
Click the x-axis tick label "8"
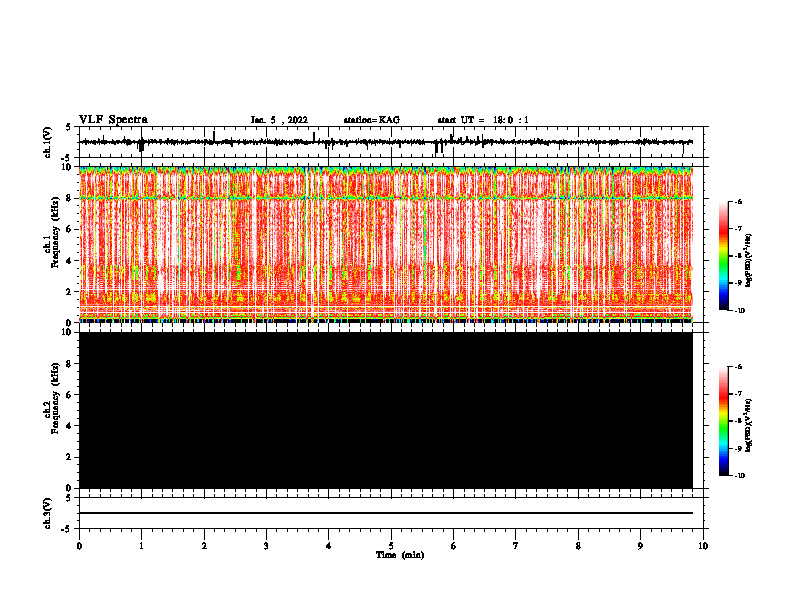578,546
